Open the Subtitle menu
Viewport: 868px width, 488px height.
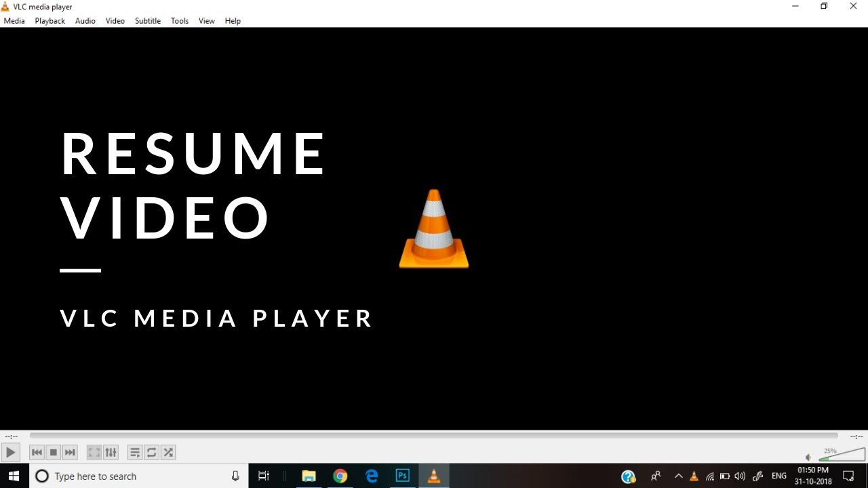point(148,21)
